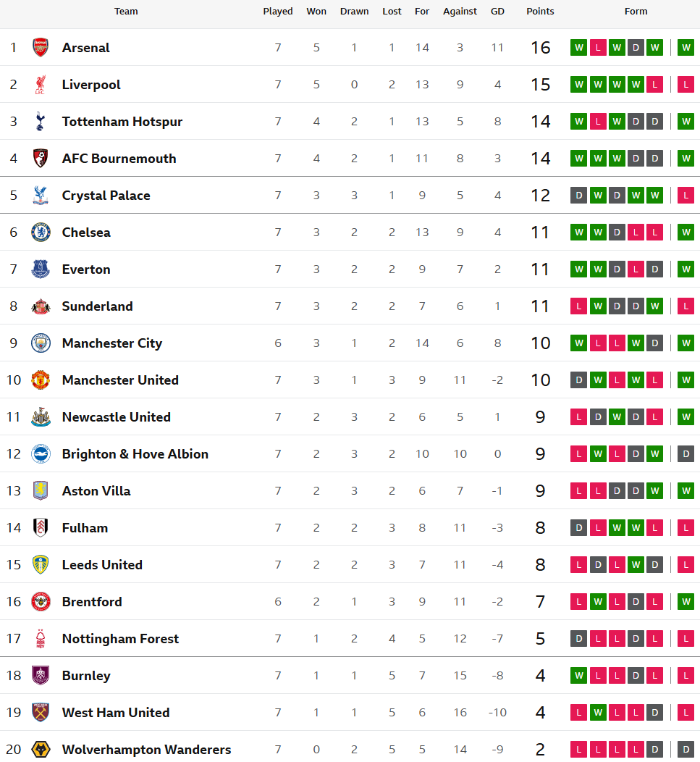Viewport: 700px width, 762px height.
Task: Go to the Everton team page
Action: pos(86,269)
